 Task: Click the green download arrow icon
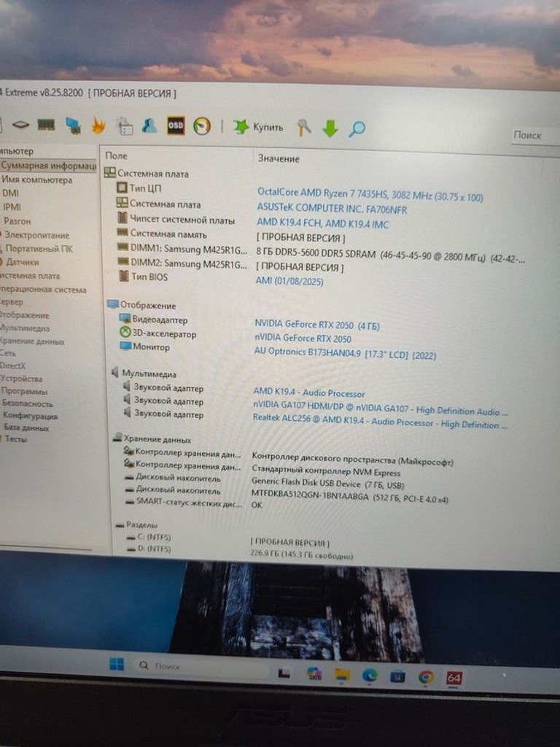(x=330, y=128)
